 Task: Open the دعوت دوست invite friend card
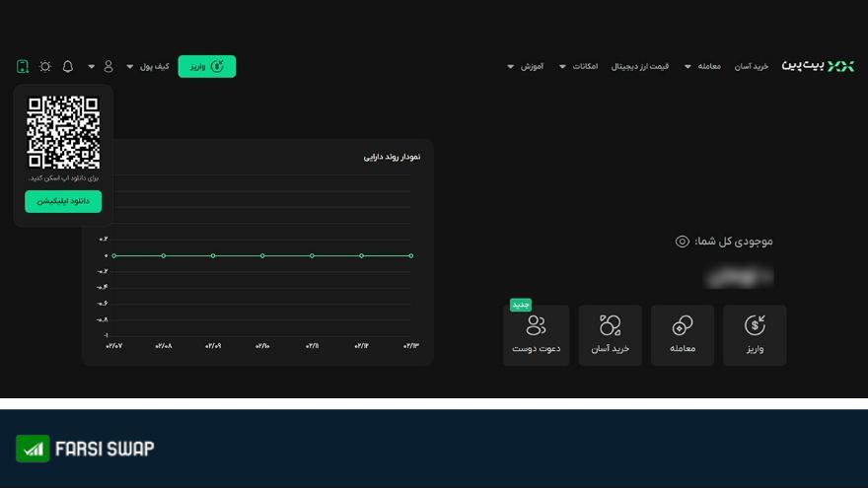tap(536, 335)
